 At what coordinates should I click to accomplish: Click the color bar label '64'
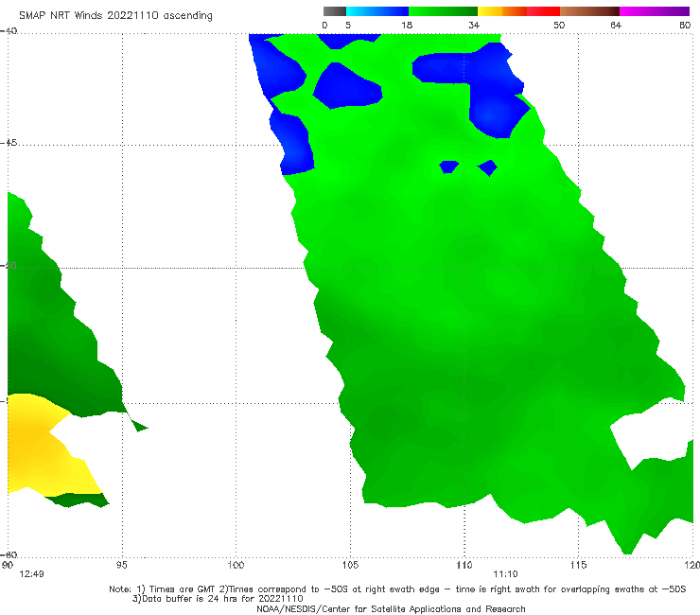pos(616,26)
